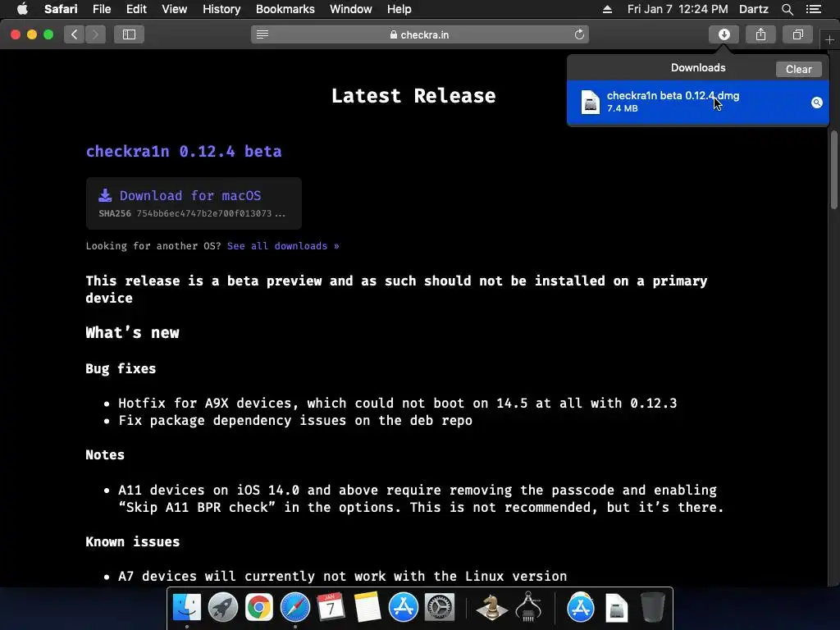Open Reader view icon in address bar
Viewport: 840px width, 630px height.
262,34
